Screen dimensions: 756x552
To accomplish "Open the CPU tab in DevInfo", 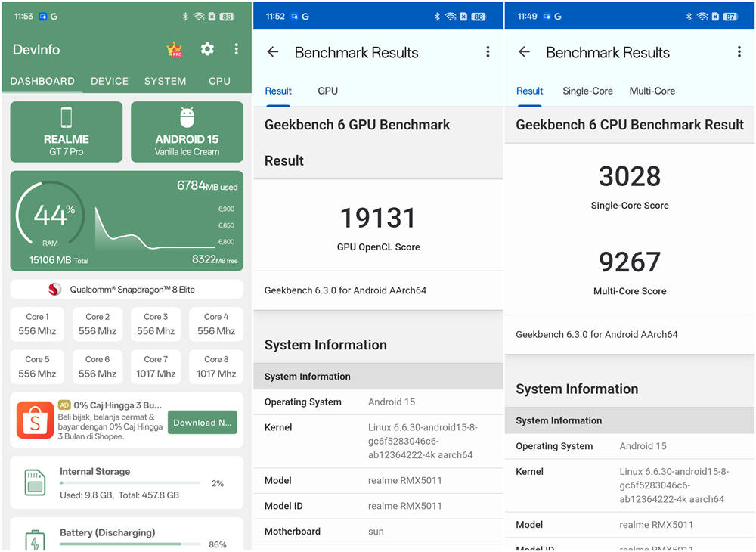I will pyautogui.click(x=219, y=81).
